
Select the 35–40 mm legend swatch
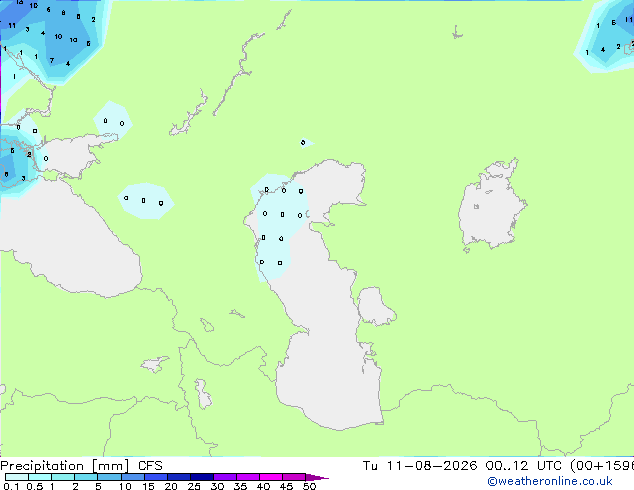click(247, 477)
